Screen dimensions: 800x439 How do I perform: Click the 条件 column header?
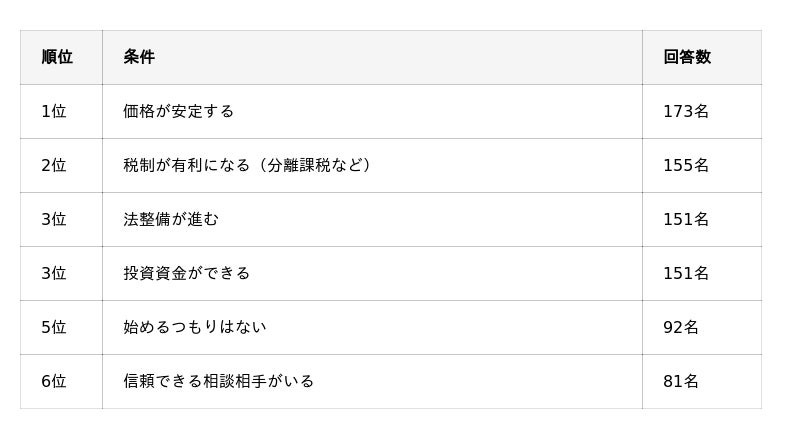(x=139, y=57)
